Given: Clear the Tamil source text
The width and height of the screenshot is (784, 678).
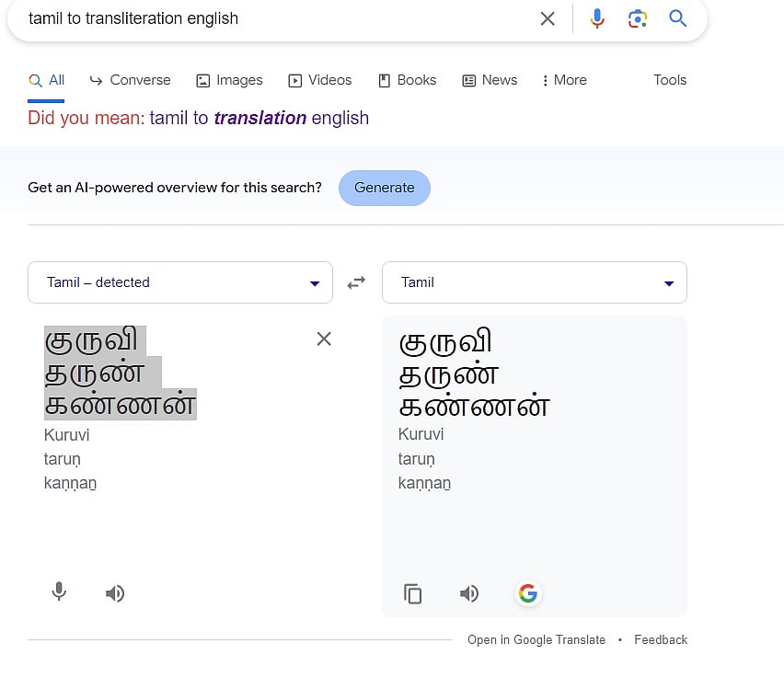Looking at the screenshot, I should click(324, 339).
